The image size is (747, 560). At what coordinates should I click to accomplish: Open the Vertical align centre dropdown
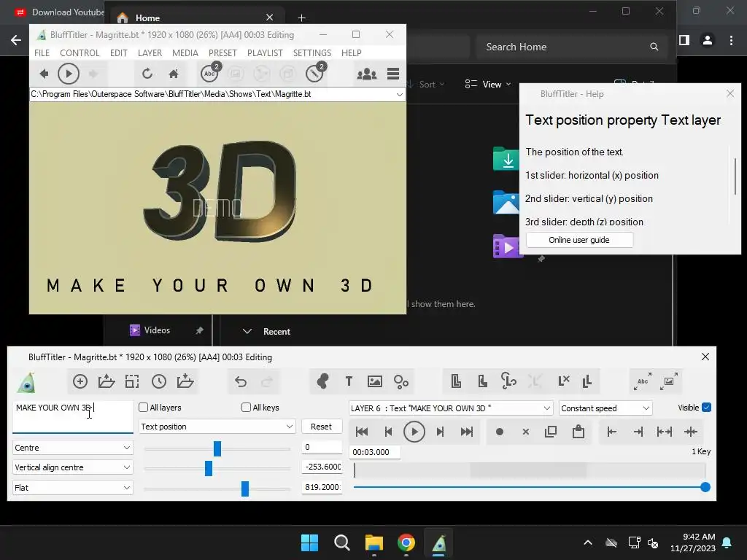(72, 467)
